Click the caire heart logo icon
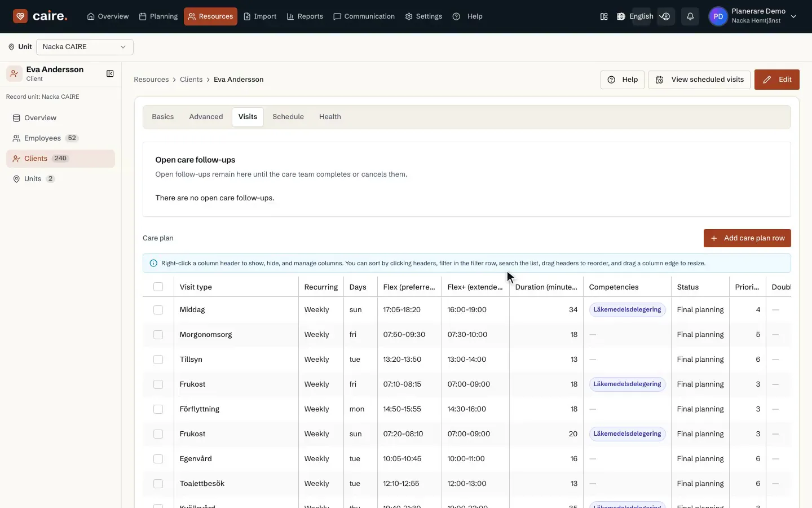Image resolution: width=812 pixels, height=508 pixels. [x=20, y=16]
